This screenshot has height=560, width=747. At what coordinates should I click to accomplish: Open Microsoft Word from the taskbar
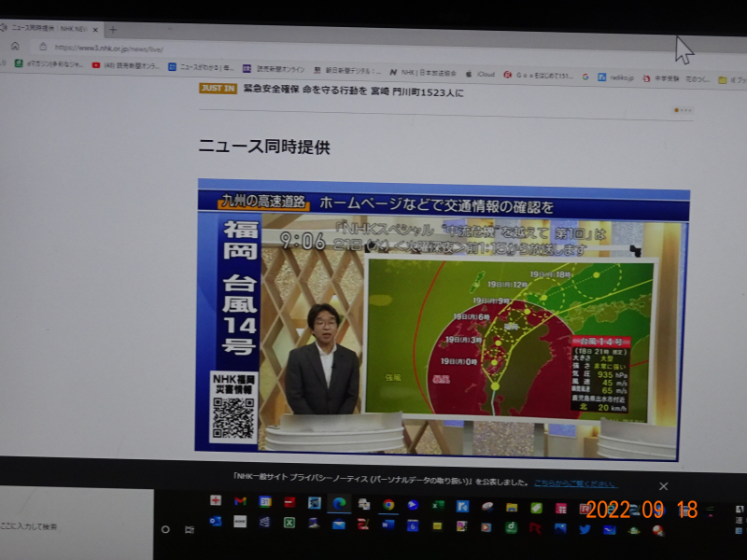point(388,525)
